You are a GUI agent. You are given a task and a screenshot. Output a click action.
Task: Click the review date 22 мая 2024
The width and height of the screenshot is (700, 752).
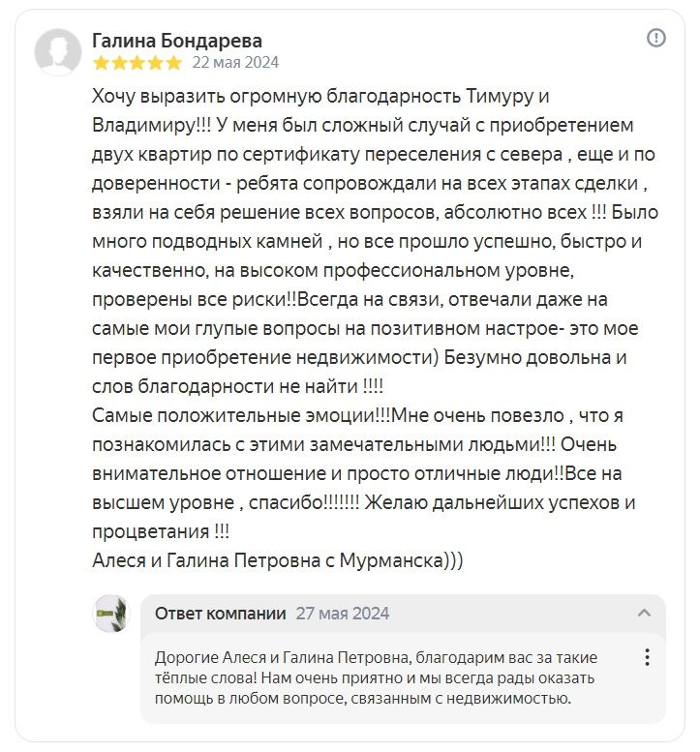[235, 63]
